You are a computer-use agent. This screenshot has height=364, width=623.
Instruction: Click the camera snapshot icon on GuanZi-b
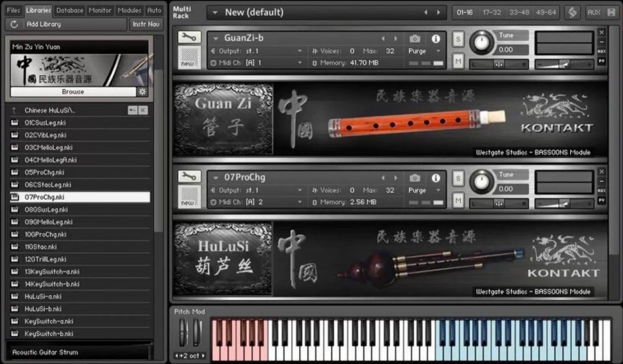(x=415, y=39)
